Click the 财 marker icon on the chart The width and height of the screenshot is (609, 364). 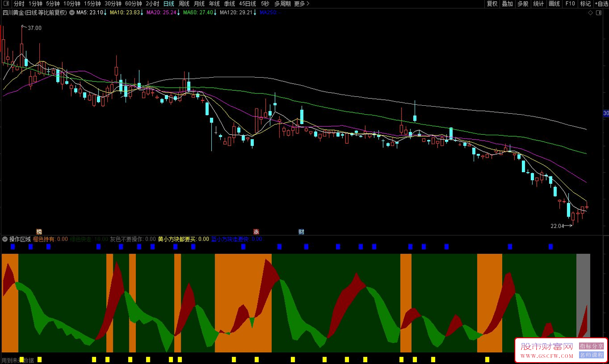(301, 232)
